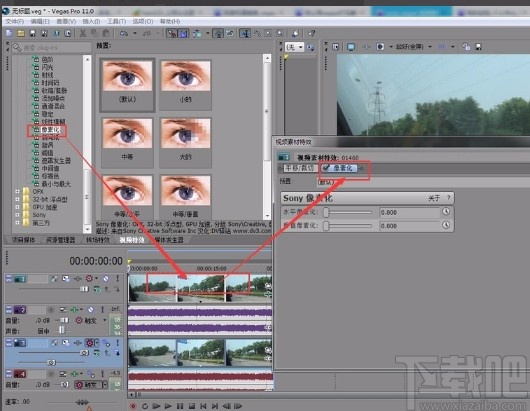Click Save Snapshot to File icon
This screenshot has width=530, height=411.
click(479, 47)
